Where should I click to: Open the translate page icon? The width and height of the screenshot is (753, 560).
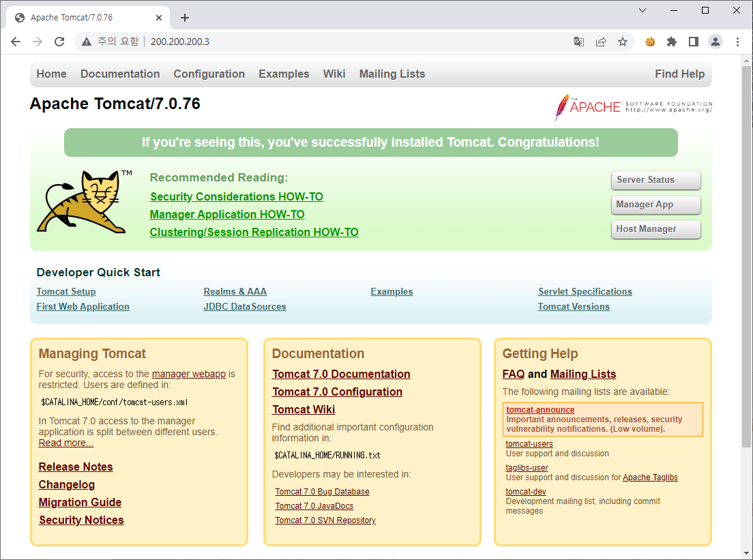click(x=579, y=42)
